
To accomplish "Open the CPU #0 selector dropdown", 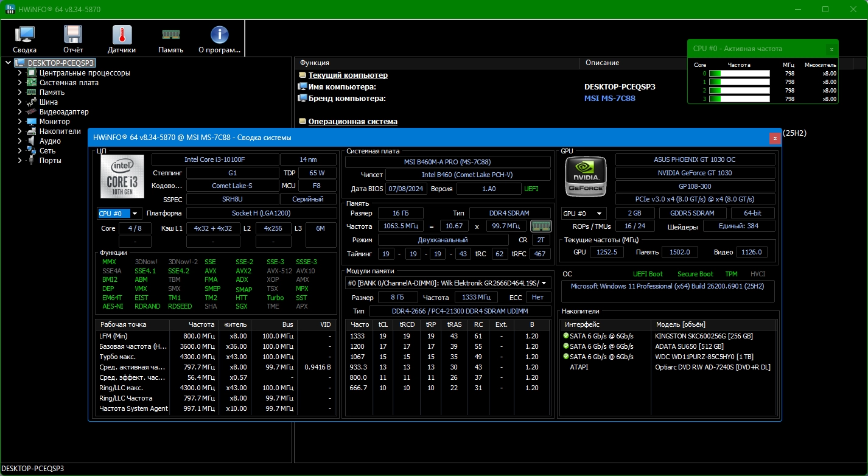I will (119, 214).
